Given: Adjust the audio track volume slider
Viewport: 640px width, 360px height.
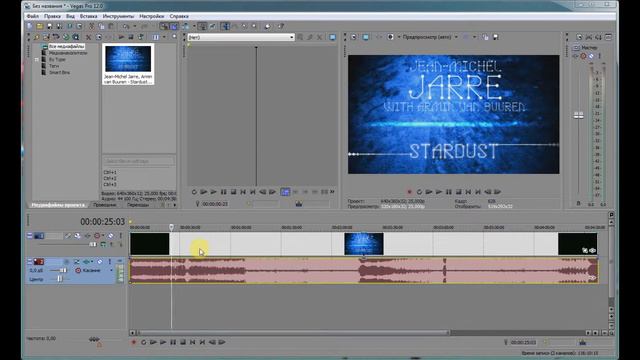Looking at the screenshot, I should [x=63, y=270].
